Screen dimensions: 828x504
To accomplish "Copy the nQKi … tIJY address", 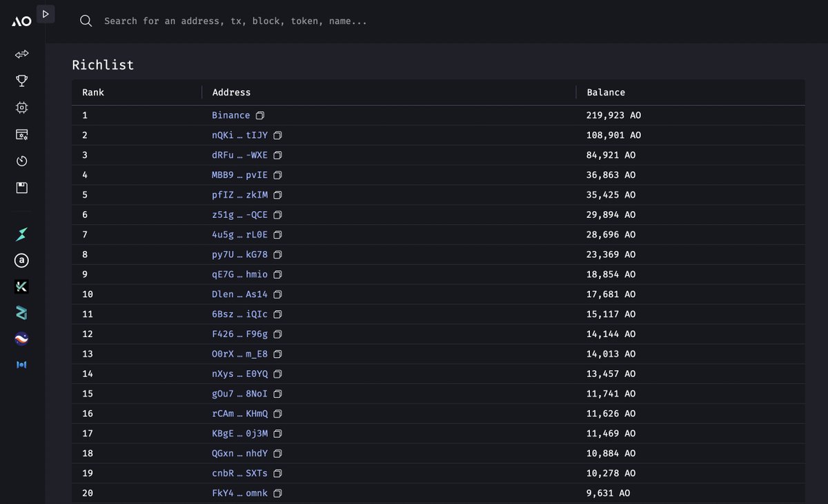I will 277,135.
